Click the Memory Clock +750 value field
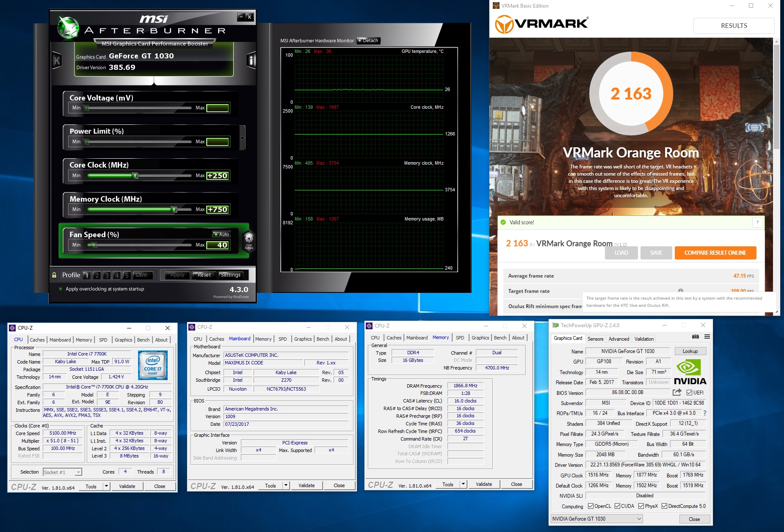Screen dimensions: 784x532 [x=218, y=209]
